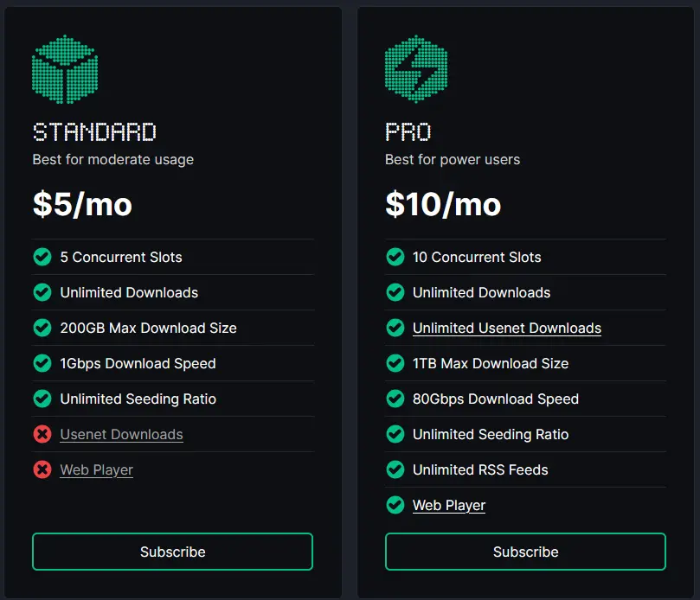Click the STANDARD plan title
This screenshot has width=700, height=600.
pyautogui.click(x=94, y=132)
